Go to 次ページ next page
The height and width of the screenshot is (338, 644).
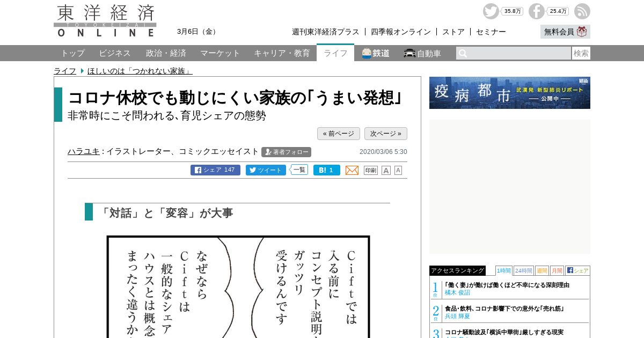click(386, 134)
